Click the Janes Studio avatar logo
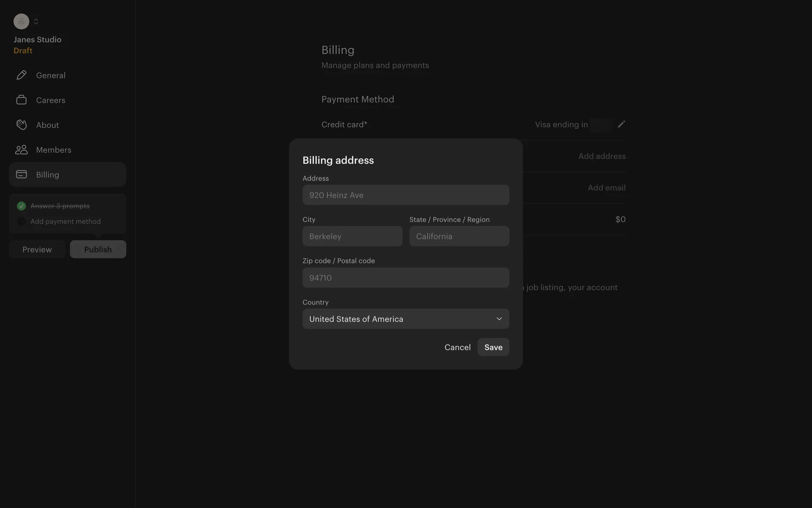Screen dimensions: 812x508 (x=21, y=22)
